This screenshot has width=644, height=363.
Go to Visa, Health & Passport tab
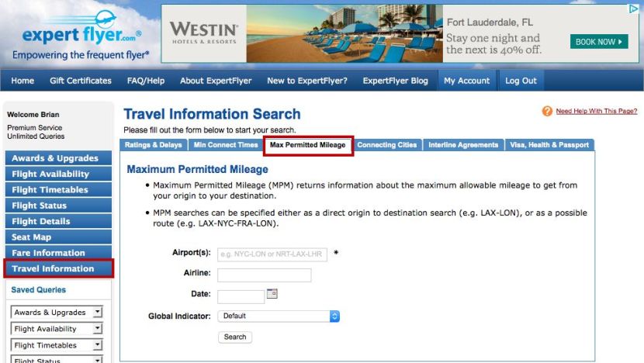549,145
